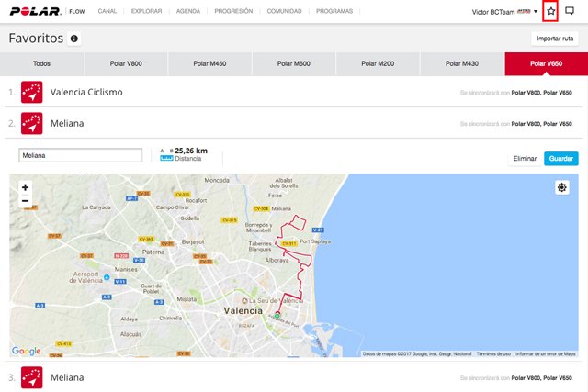Click the Valencia Ciclismo route icon
This screenshot has height=392, width=588.
pyautogui.click(x=32, y=92)
